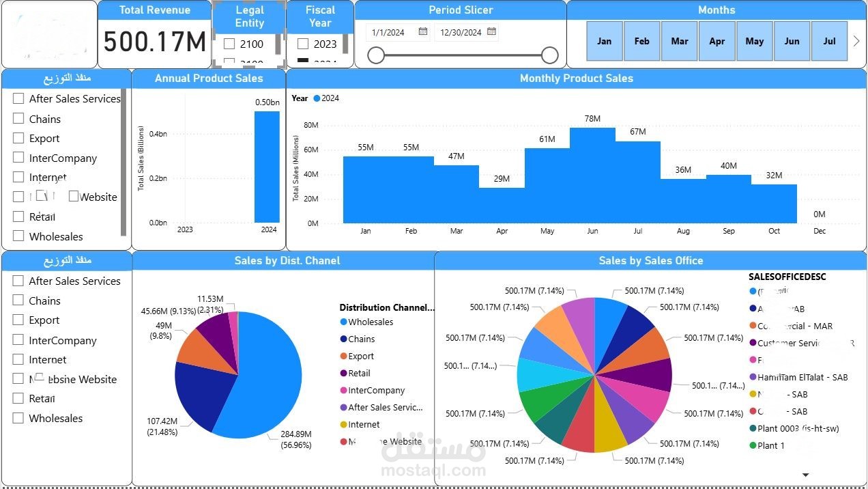
Task: Check the 2100 checkbox under Legal Entity
Action: 230,43
